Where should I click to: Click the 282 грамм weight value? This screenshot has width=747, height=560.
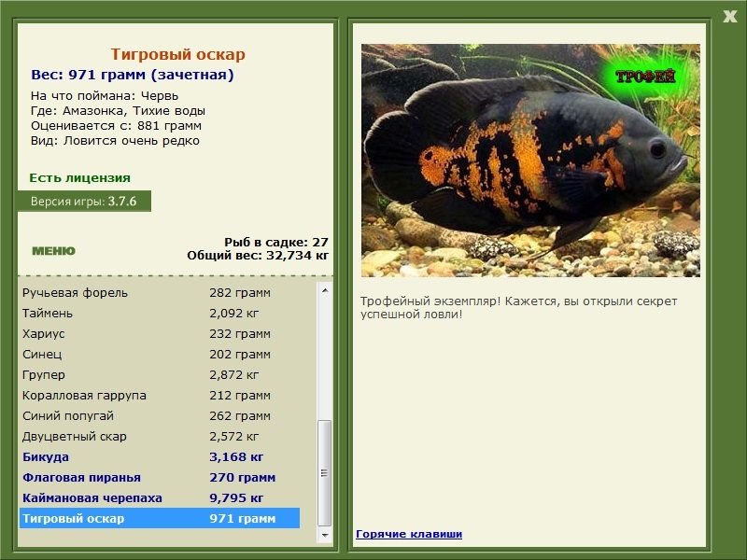(240, 293)
